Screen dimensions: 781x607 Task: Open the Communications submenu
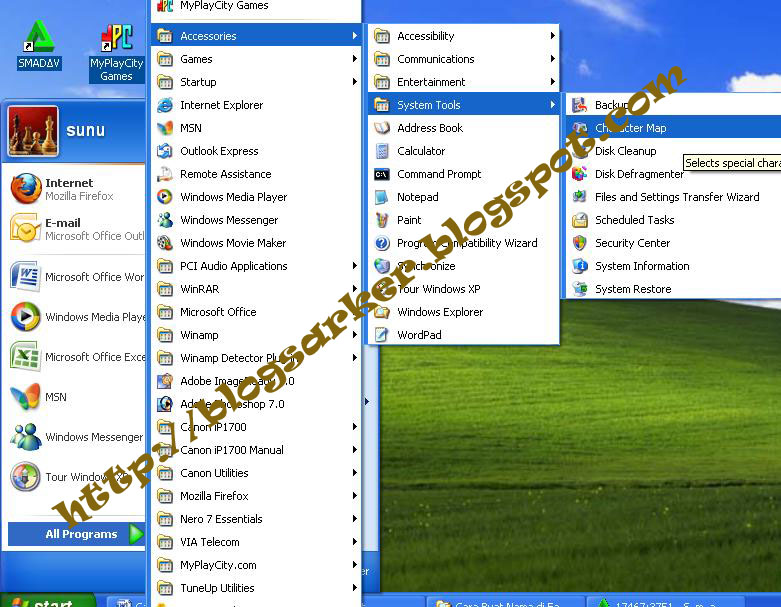coord(464,59)
